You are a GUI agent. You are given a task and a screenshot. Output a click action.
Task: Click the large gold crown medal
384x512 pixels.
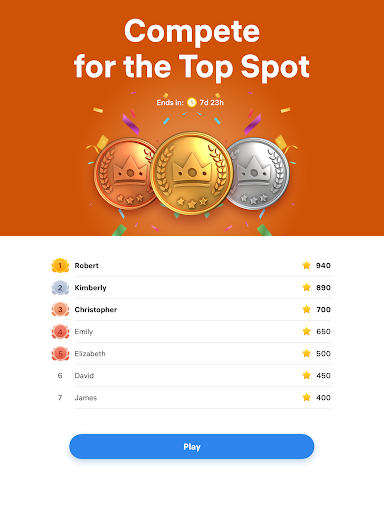coord(192,173)
